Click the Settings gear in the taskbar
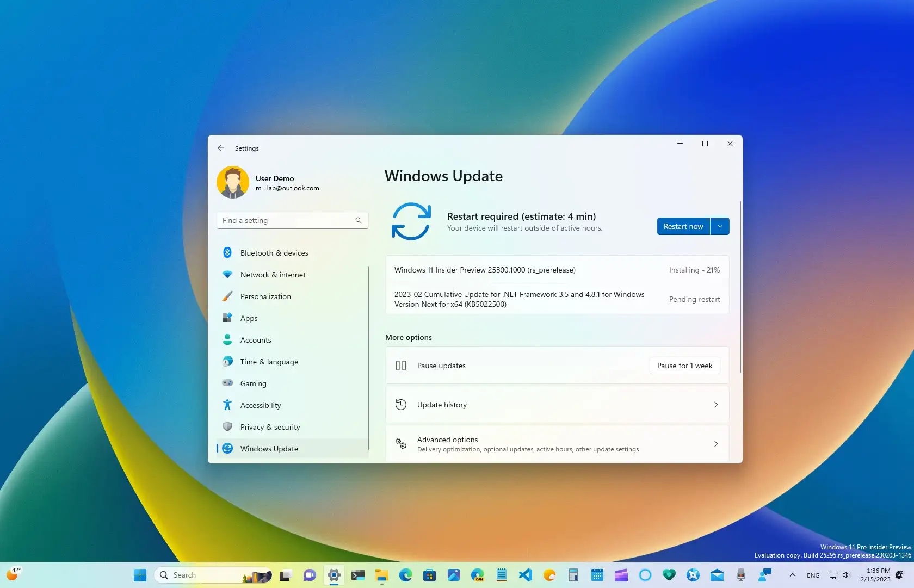 [x=334, y=575]
